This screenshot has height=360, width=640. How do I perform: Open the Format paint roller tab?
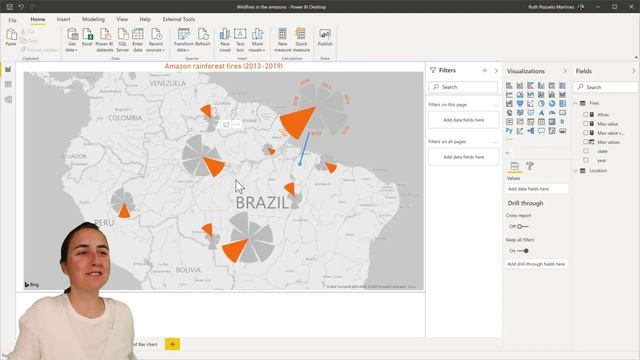coord(530,166)
